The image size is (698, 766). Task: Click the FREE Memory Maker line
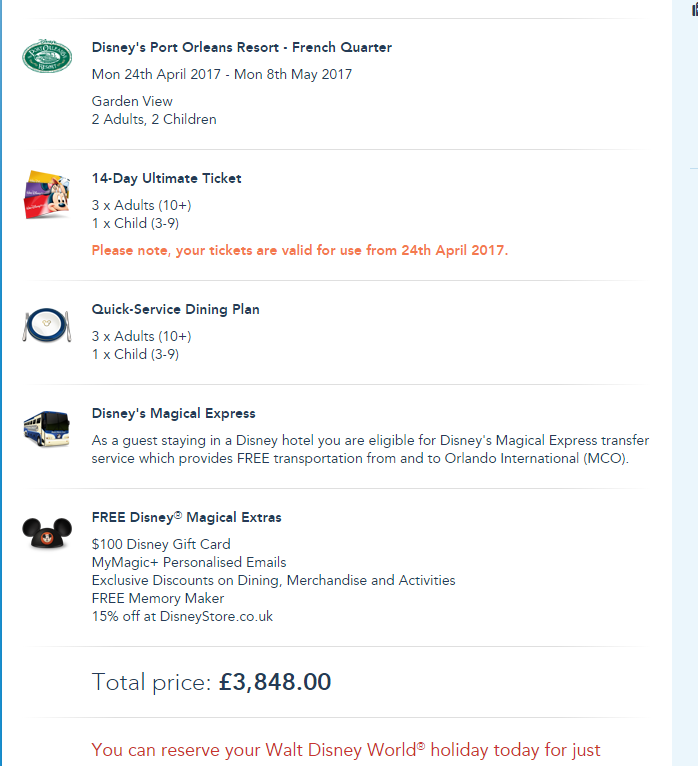[157, 598]
